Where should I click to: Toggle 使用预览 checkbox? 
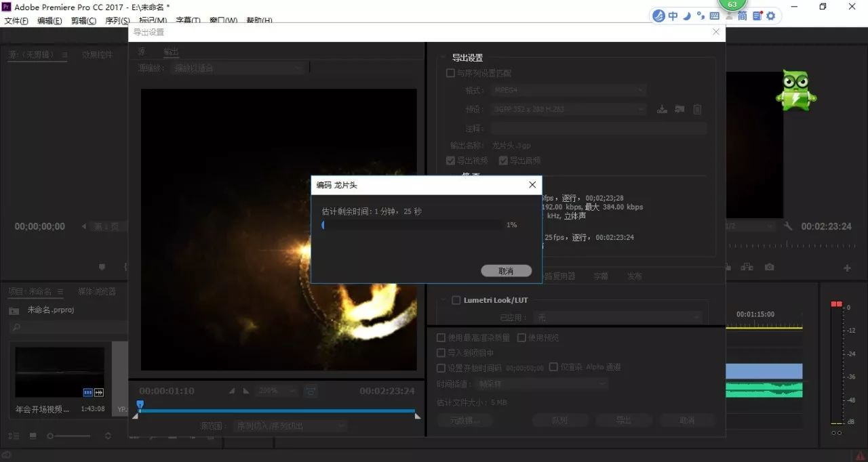pyautogui.click(x=521, y=337)
